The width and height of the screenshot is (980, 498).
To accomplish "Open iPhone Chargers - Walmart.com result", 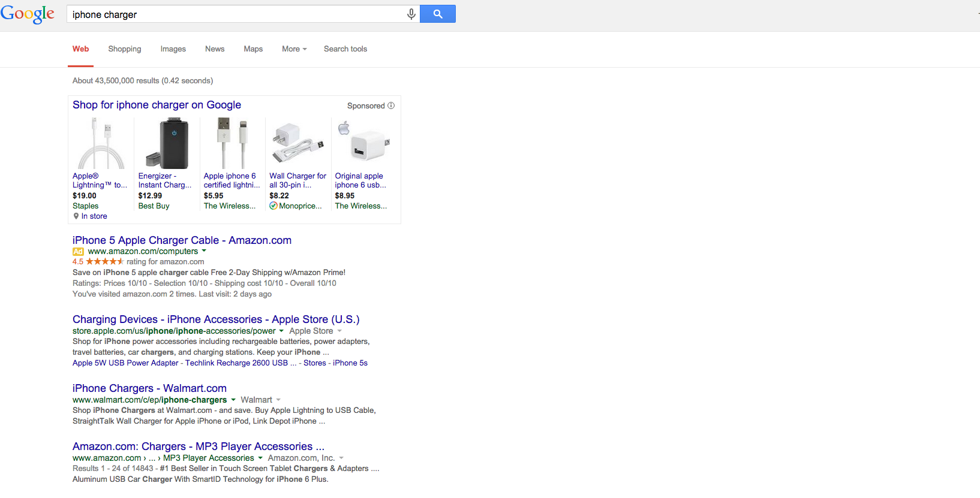I will click(149, 388).
